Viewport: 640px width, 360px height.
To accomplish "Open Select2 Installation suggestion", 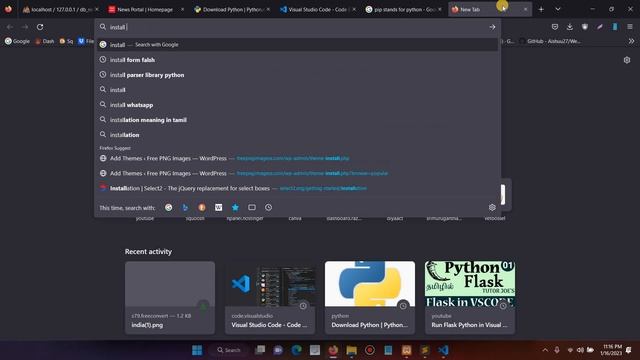I will [x=297, y=188].
